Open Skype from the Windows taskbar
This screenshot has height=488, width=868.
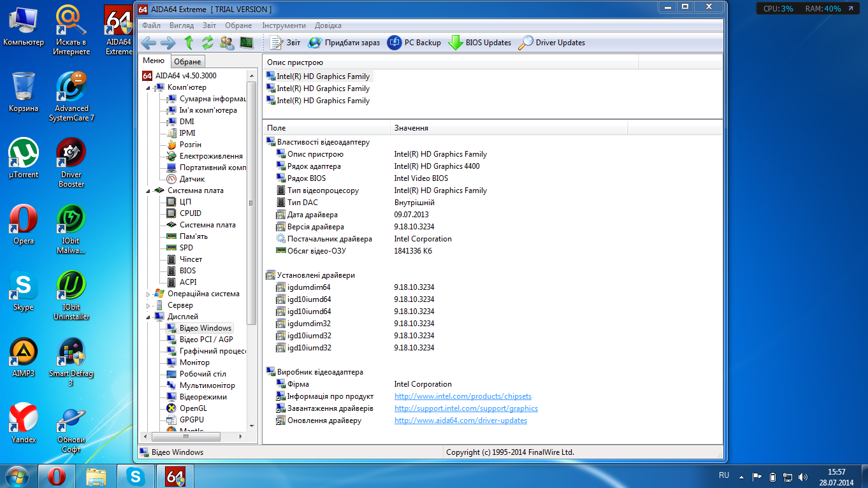point(134,476)
